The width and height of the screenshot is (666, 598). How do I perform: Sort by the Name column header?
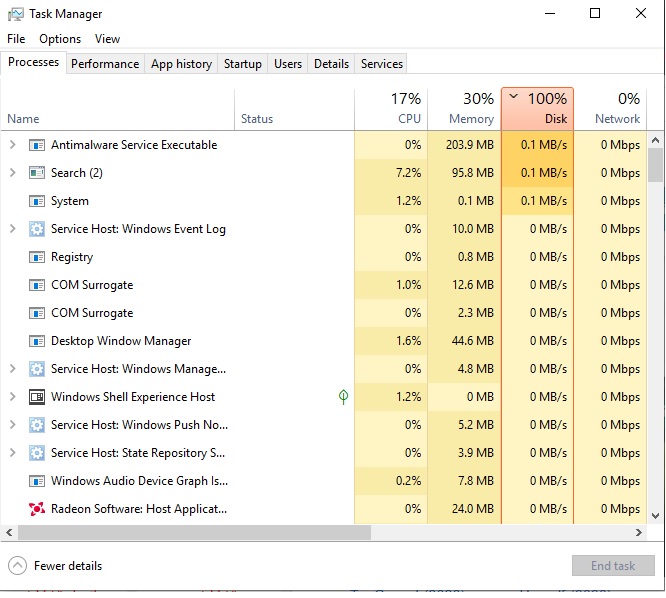117,110
